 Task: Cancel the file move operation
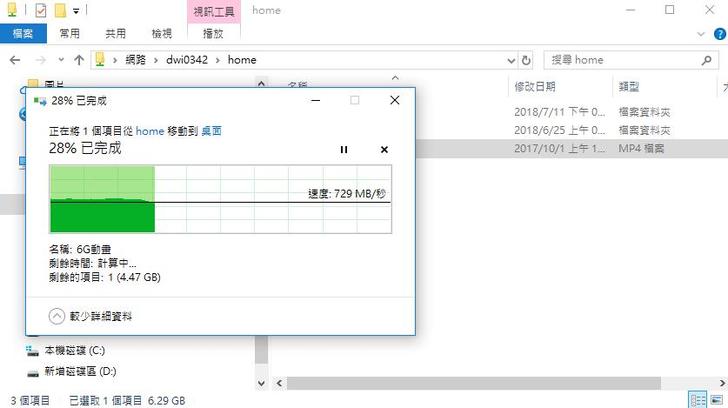(x=384, y=149)
